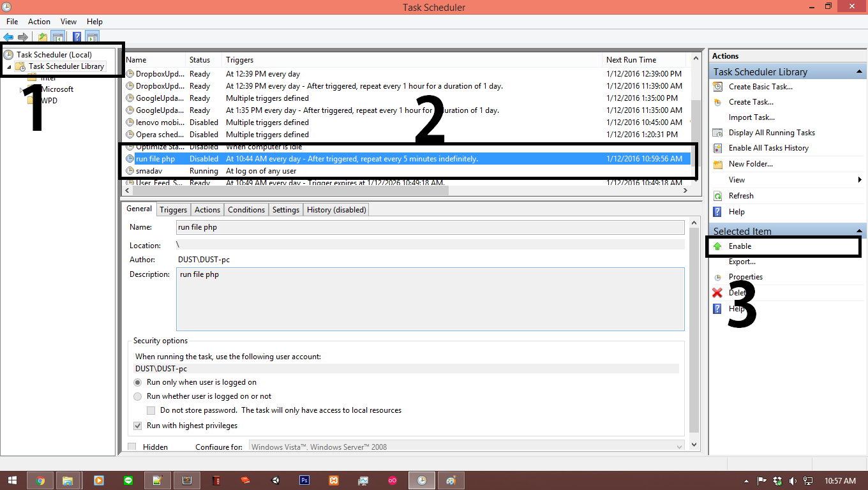Image resolution: width=868 pixels, height=490 pixels.
Task: Click Enable All Tasks History link
Action: pos(768,148)
